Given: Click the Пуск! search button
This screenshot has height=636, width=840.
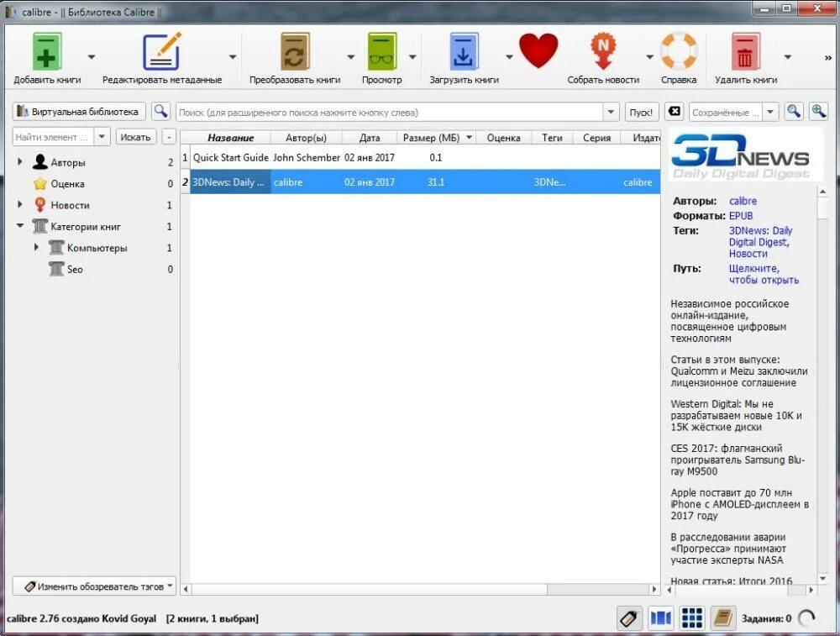Looking at the screenshot, I should 641,112.
